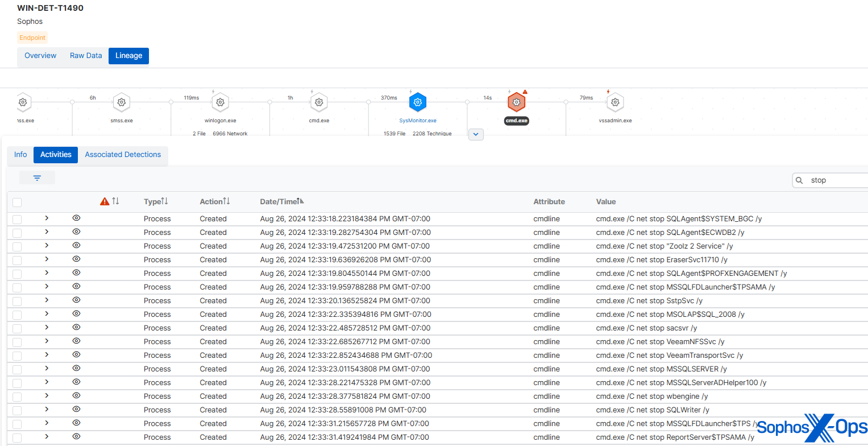
Task: Open the Associated Detections tab
Action: click(123, 154)
